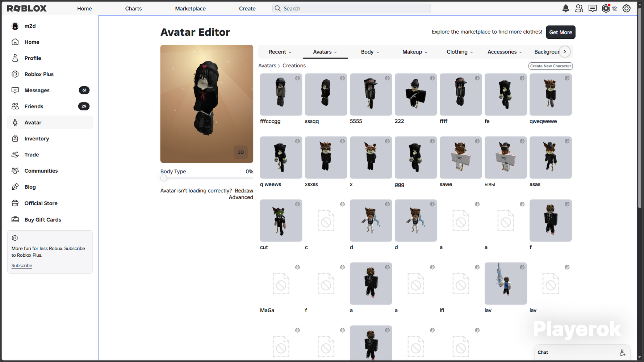Click the Profile person icon in sidebar

coord(15,58)
